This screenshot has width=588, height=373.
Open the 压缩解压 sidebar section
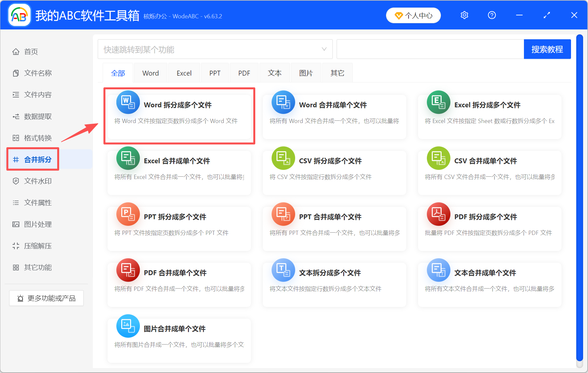37,246
